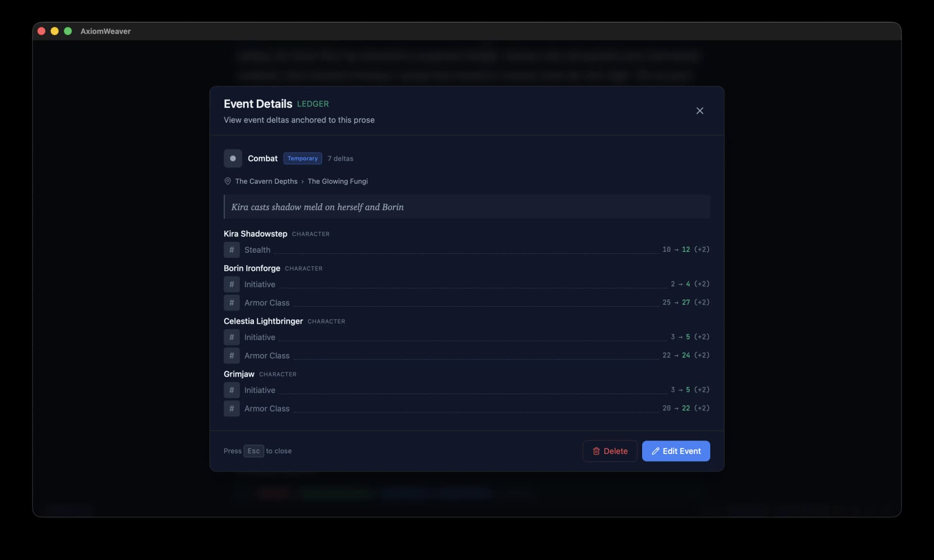Click the stat icon next to Borin's Initiative

[231, 284]
